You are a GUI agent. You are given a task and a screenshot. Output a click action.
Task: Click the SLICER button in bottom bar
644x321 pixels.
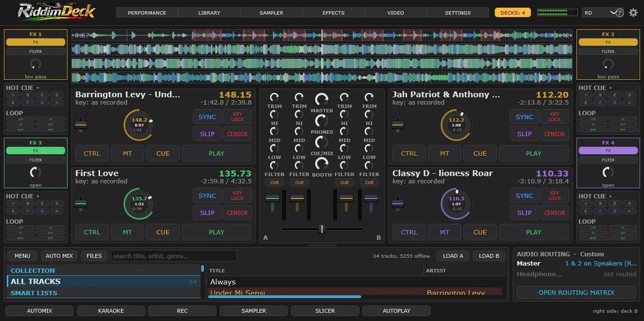325,310
